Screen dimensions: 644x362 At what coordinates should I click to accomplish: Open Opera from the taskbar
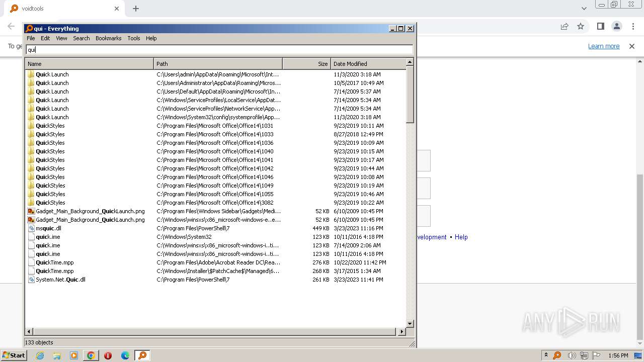108,355
